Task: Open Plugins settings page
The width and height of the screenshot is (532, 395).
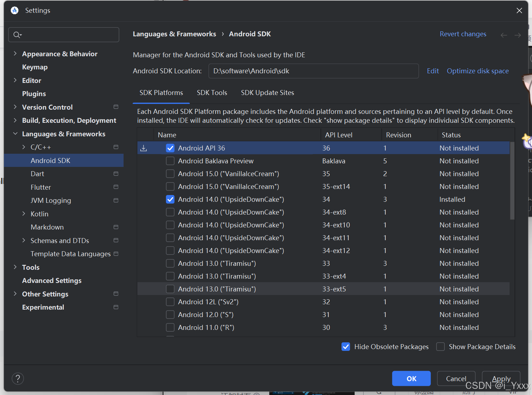Action: pos(34,94)
